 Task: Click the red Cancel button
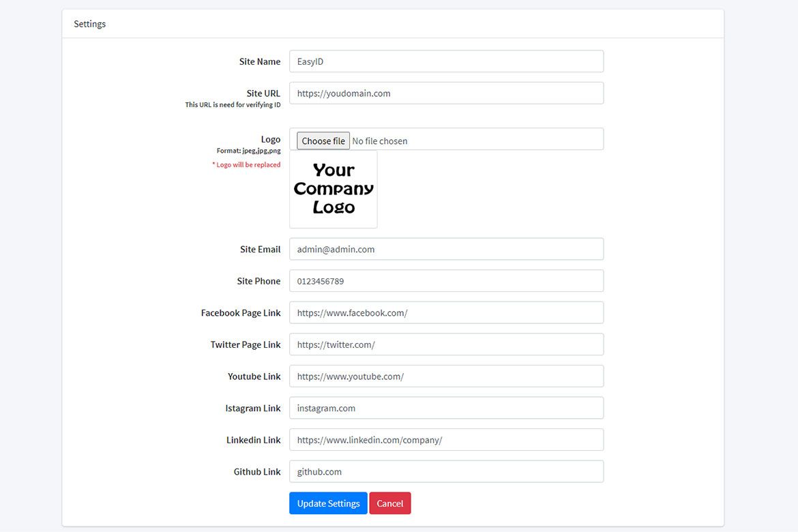click(x=390, y=503)
